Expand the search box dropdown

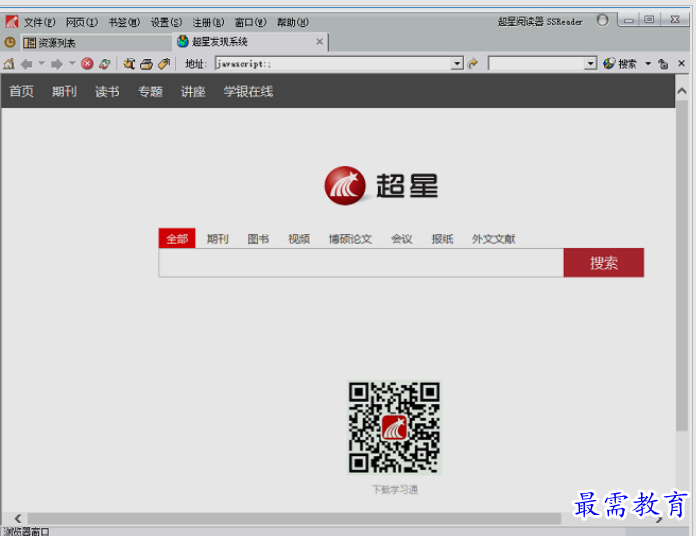pyautogui.click(x=590, y=64)
